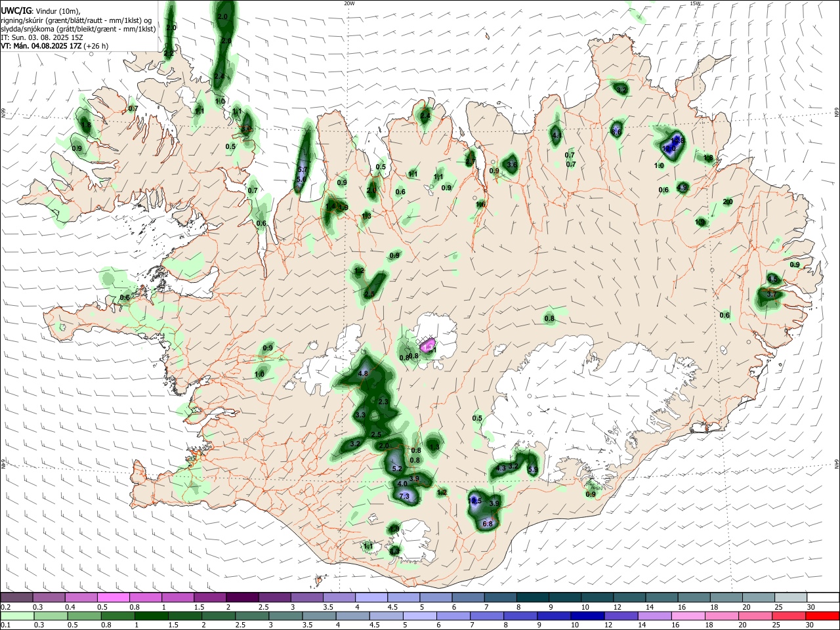Click top legend swatch between 1 and 1.5
Image resolution: width=840 pixels, height=630 pixels.
(178, 598)
